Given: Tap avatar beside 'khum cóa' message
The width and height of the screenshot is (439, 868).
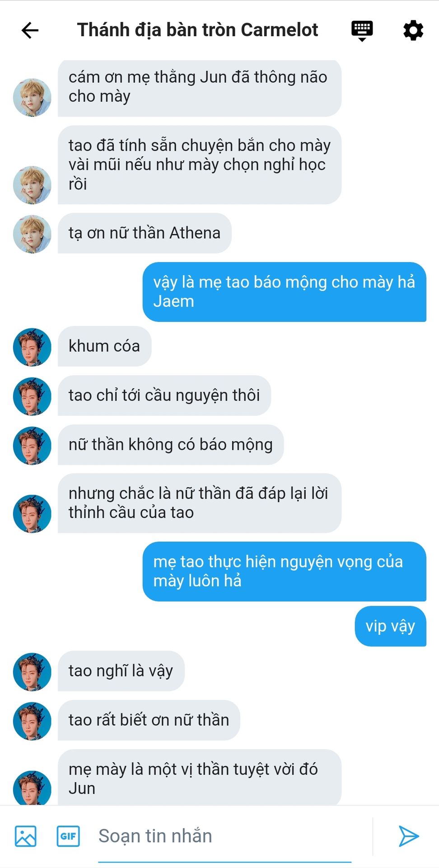Looking at the screenshot, I should coord(32,347).
